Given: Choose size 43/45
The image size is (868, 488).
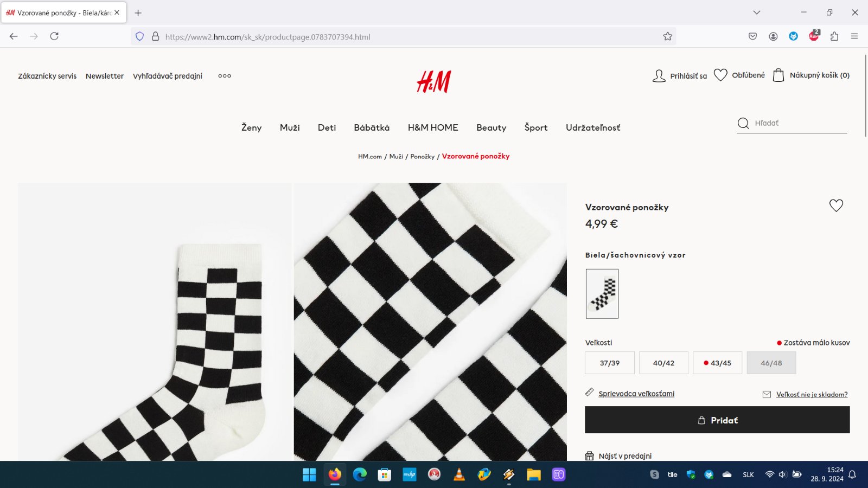Looking at the screenshot, I should (x=717, y=363).
